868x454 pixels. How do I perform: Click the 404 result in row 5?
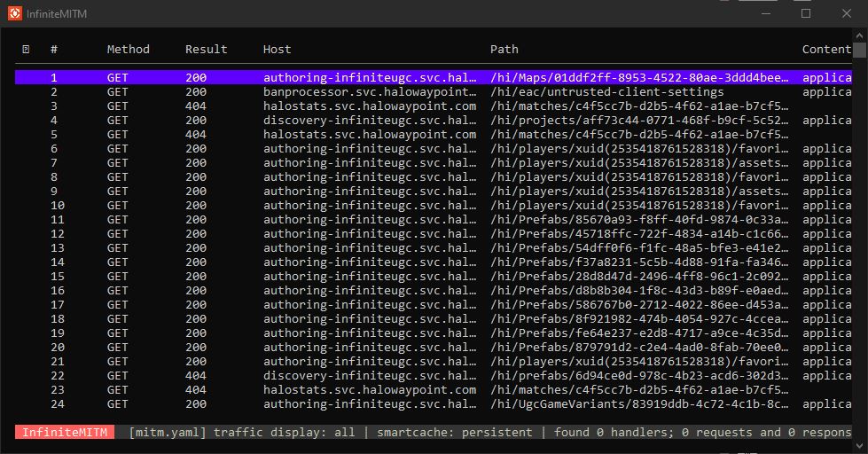coord(196,135)
